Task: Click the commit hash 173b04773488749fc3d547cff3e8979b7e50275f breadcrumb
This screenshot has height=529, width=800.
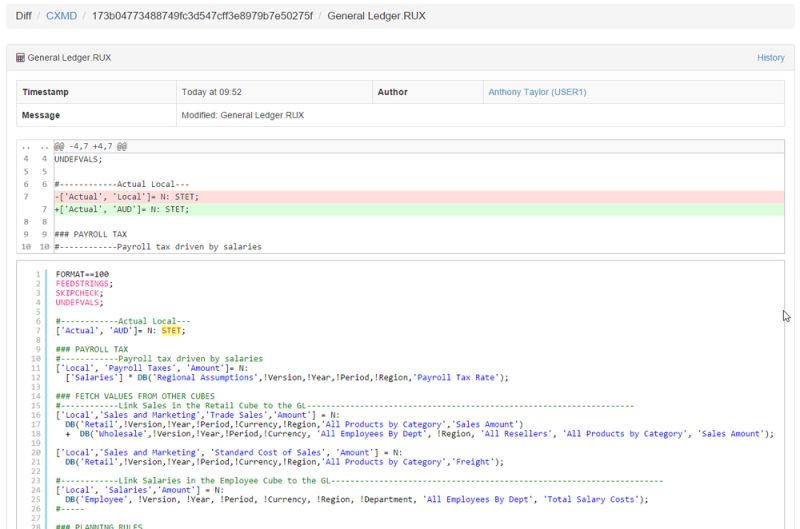Action: tap(202, 16)
